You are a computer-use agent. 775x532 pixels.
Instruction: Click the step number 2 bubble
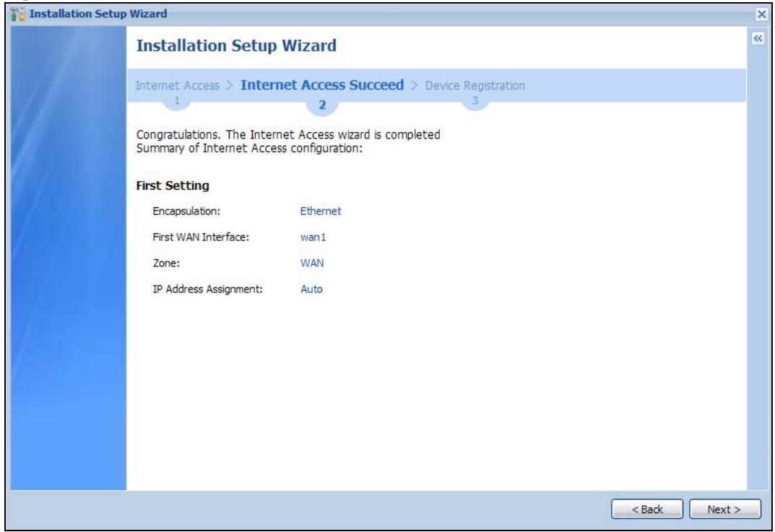point(322,105)
